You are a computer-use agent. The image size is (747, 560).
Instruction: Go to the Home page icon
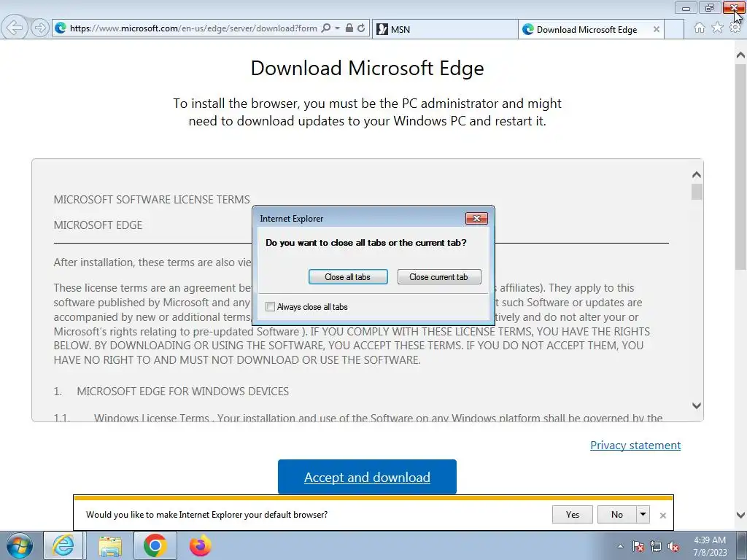(x=700, y=28)
